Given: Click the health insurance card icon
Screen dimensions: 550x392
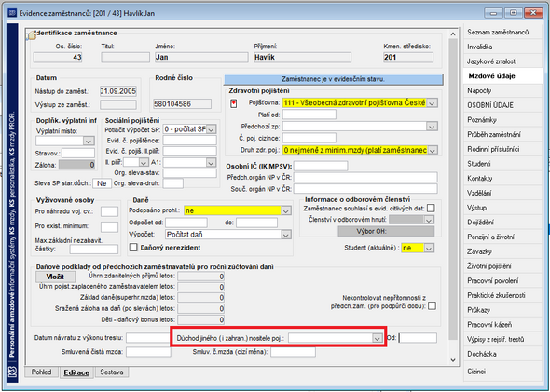Looking at the screenshot, I should [x=233, y=103].
